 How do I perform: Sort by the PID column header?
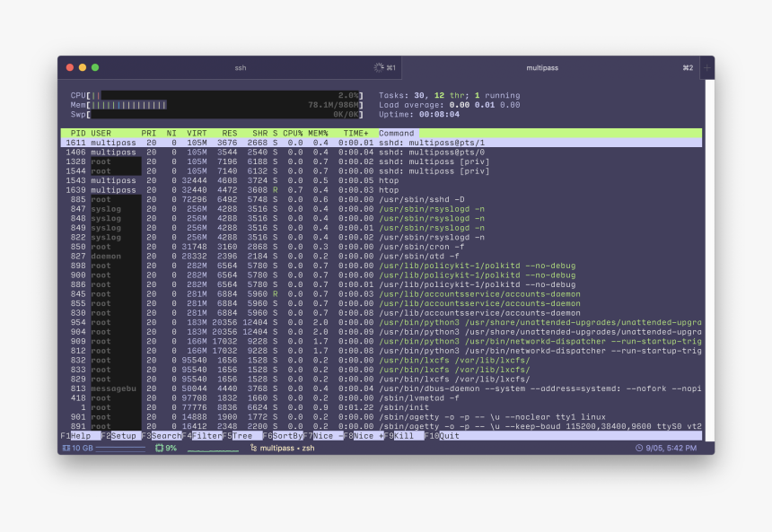78,134
